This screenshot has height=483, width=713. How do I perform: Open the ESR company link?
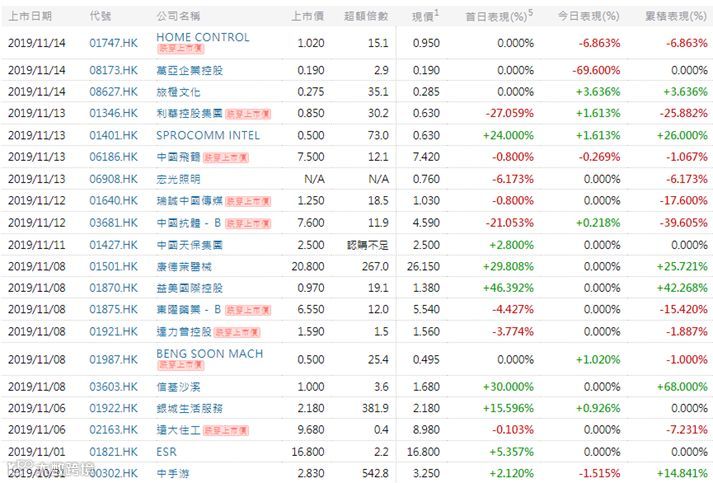166,452
